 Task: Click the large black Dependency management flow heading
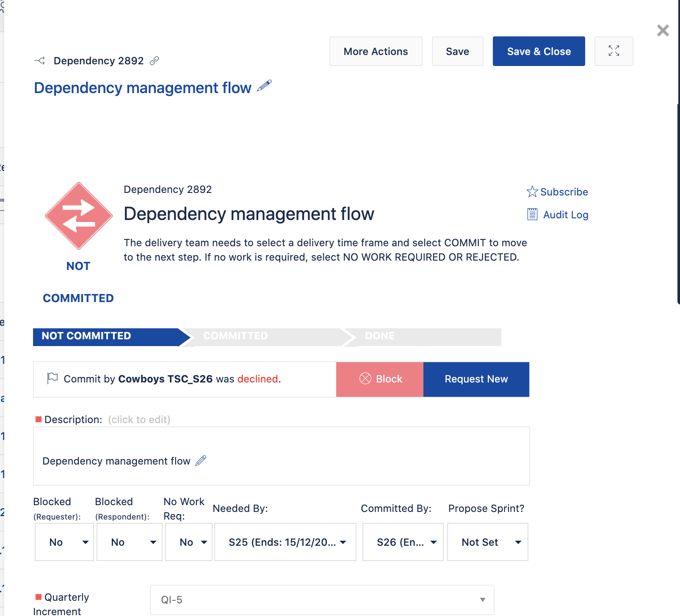point(249,214)
